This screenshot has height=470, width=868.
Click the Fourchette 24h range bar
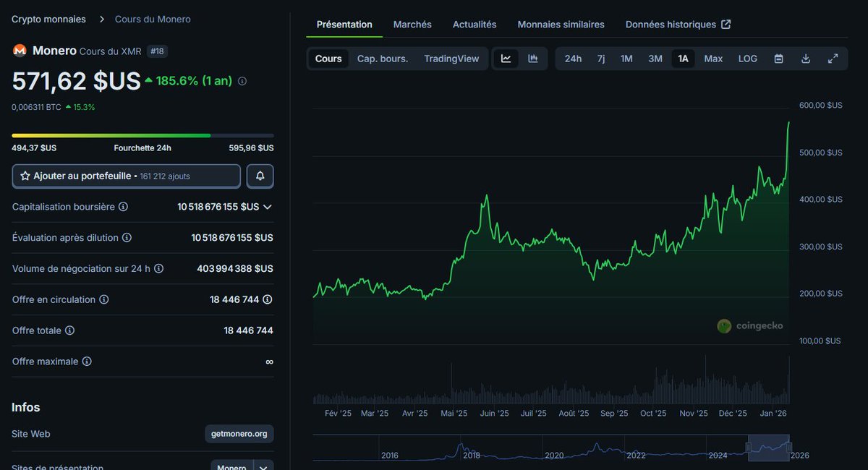(142, 135)
